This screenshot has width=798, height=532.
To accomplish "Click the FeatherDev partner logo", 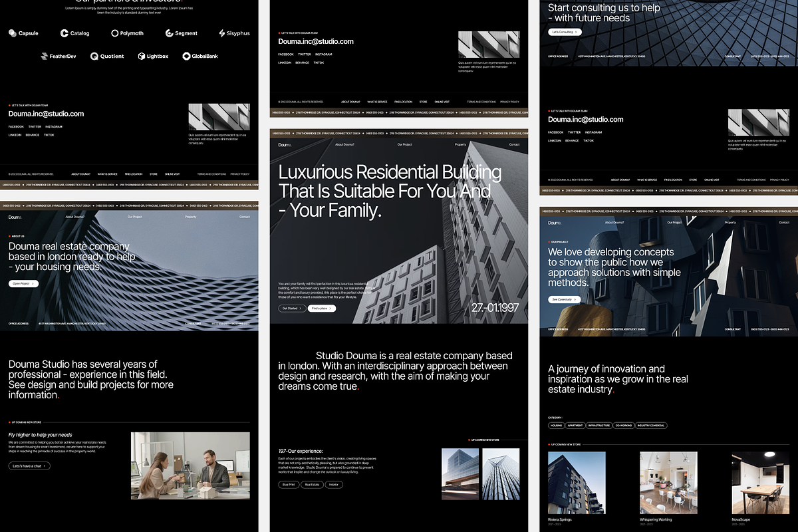I will (x=59, y=57).
